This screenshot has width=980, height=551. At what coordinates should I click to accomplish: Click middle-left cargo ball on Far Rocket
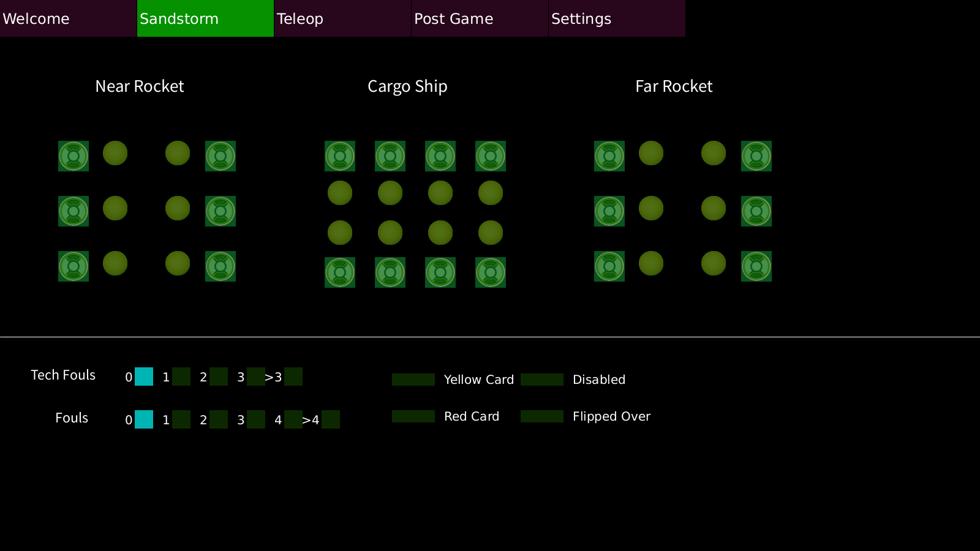click(x=651, y=208)
